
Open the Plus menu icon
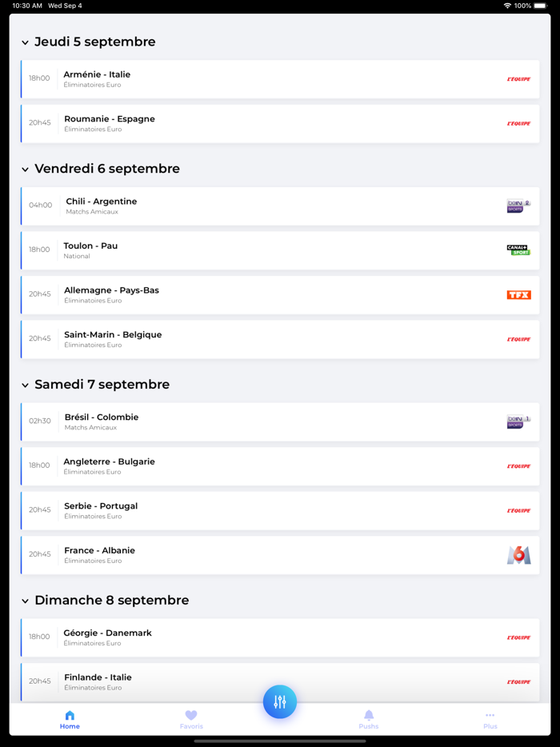490,717
